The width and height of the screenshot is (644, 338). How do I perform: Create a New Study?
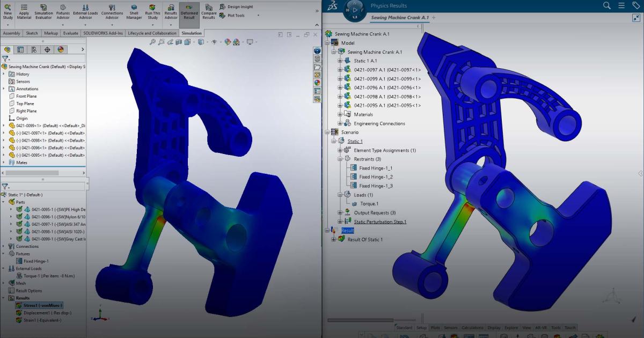coord(8,10)
